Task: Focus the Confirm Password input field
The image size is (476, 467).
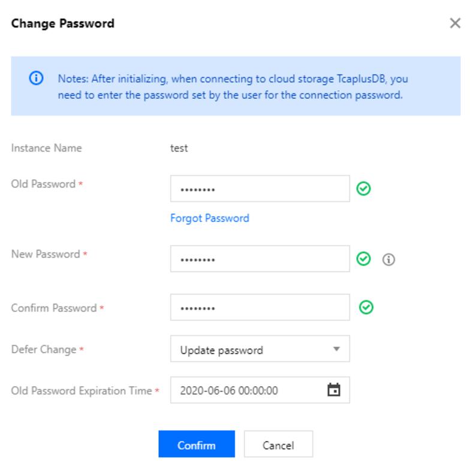Action: tap(260, 308)
